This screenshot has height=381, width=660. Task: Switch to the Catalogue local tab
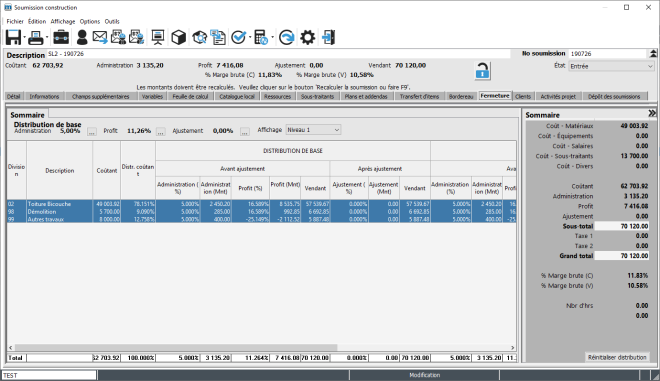tap(237, 96)
